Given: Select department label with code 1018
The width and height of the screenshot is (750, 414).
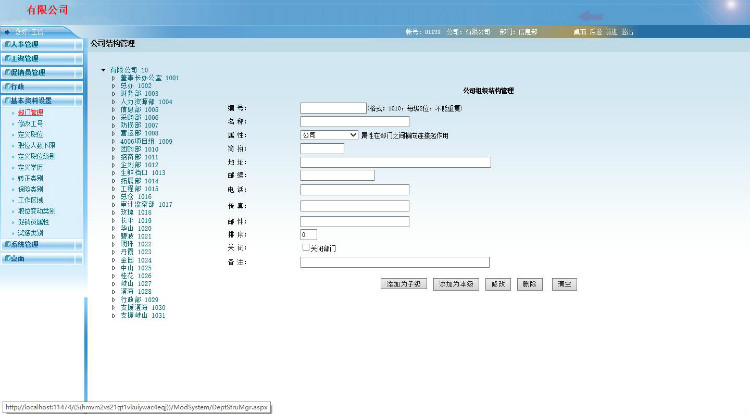Looking at the screenshot, I should [x=136, y=212].
